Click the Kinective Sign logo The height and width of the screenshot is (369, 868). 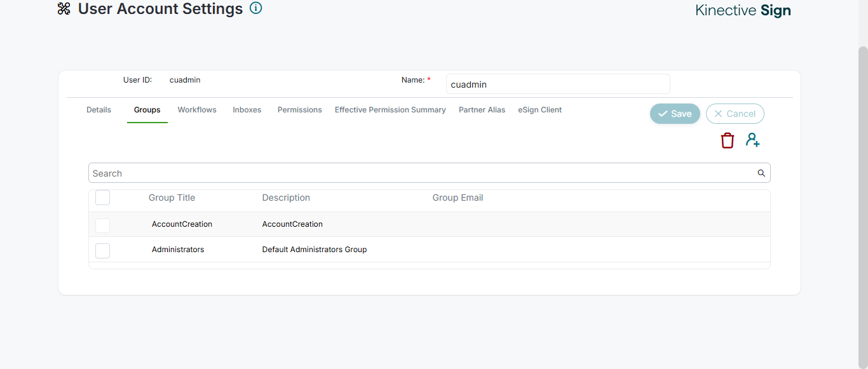[743, 10]
